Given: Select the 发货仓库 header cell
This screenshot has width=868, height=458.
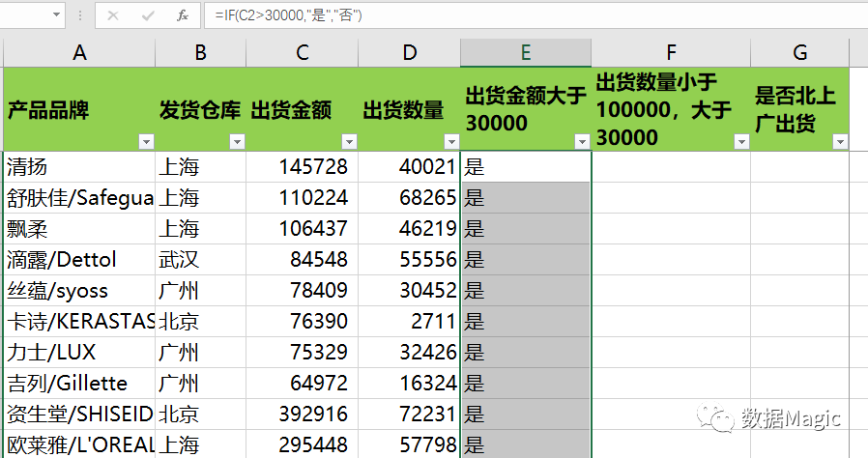Looking at the screenshot, I should pyautogui.click(x=200, y=109).
